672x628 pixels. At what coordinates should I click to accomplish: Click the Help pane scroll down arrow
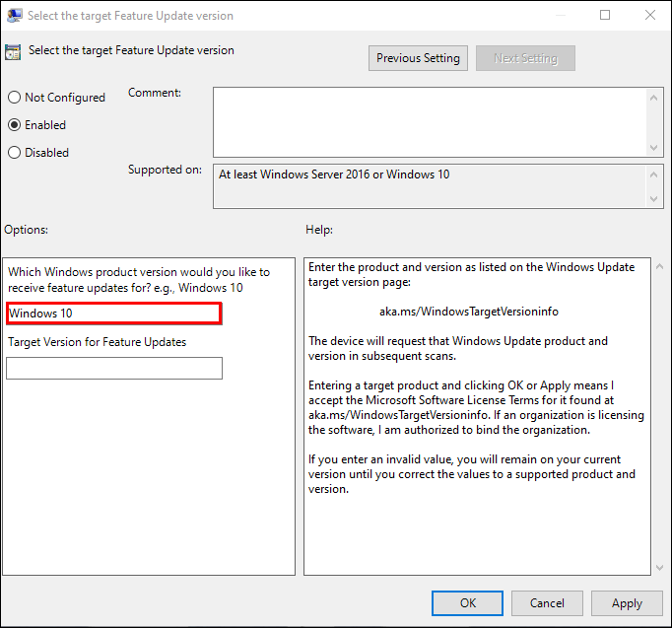click(659, 568)
